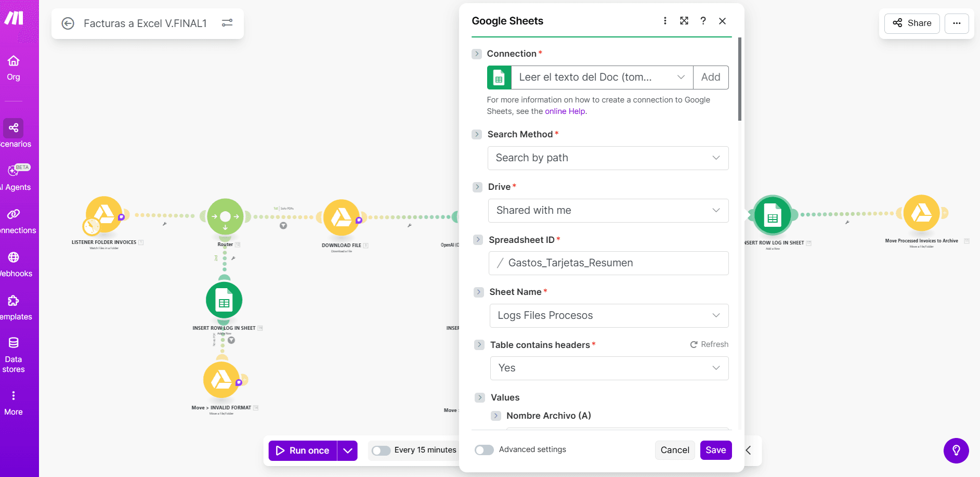Open the Sheet Name dropdown

click(608, 316)
